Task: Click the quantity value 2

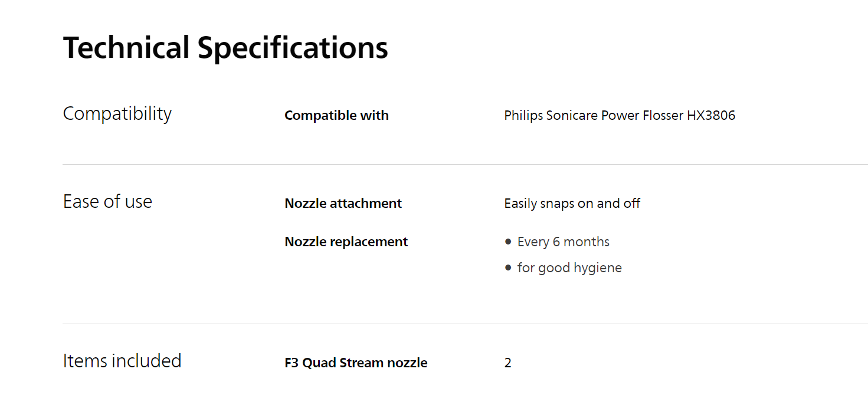Action: [x=507, y=363]
